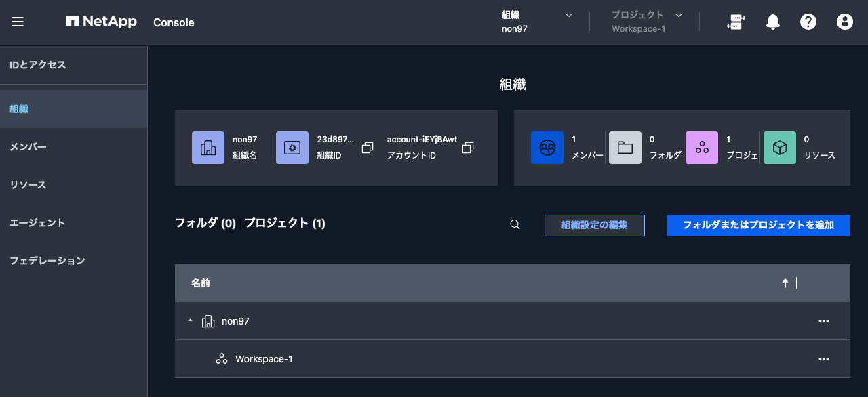Screen dimensions: 868x397
Task: Click the 組織ID gear icon tile
Action: (x=292, y=148)
